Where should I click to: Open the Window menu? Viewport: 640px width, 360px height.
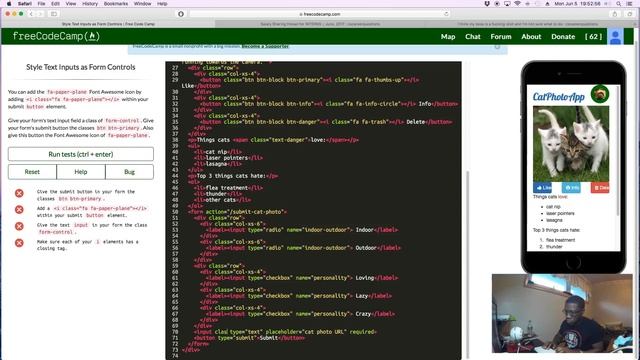pos(142,3)
